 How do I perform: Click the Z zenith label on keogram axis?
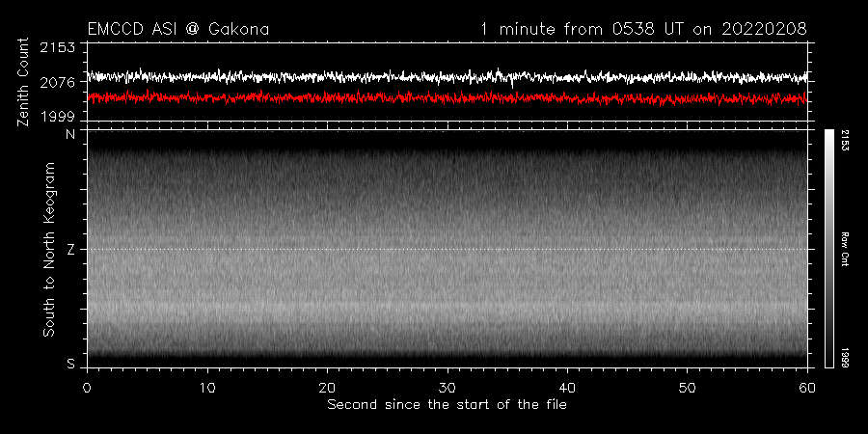pos(70,250)
